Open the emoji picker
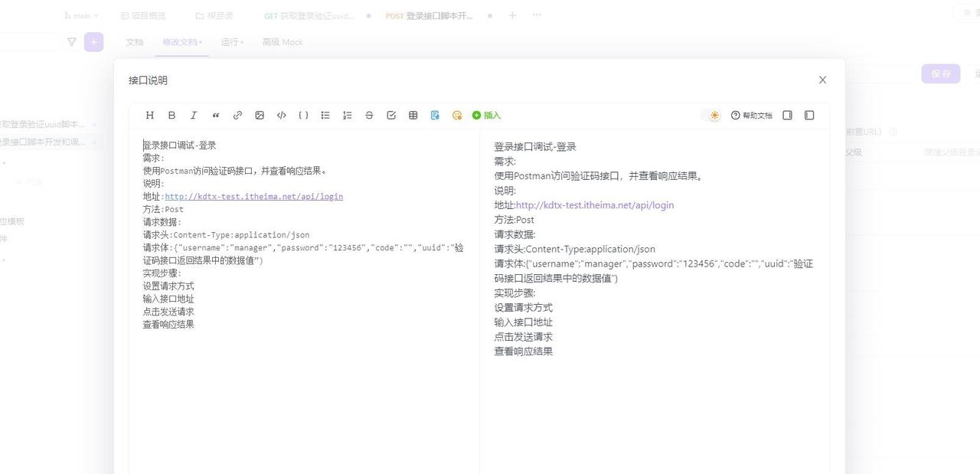The width and height of the screenshot is (980, 474). point(456,115)
